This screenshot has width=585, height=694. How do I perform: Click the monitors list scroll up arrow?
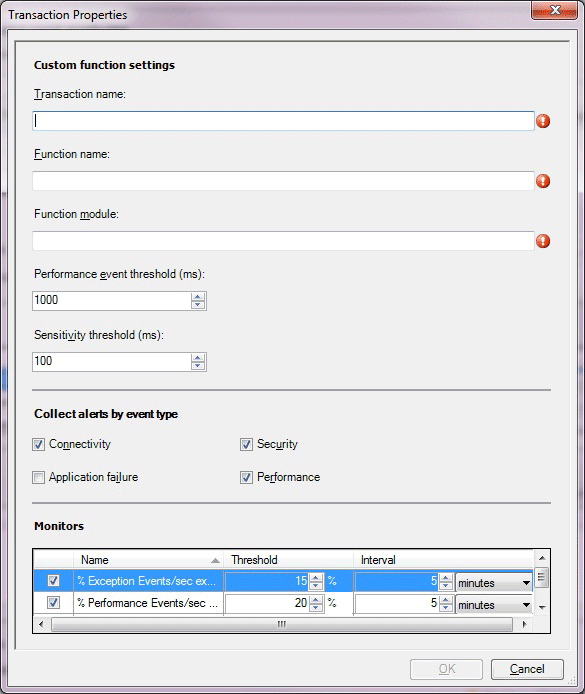click(542, 558)
